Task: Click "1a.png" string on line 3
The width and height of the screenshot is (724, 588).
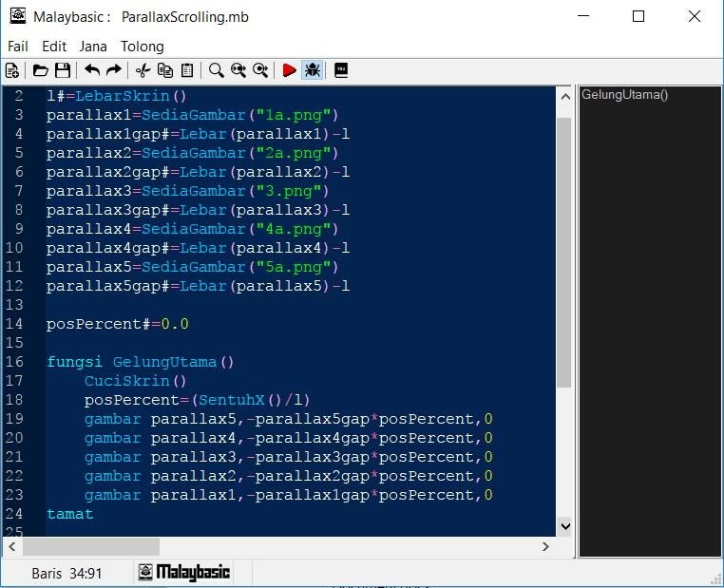Action: (x=294, y=115)
